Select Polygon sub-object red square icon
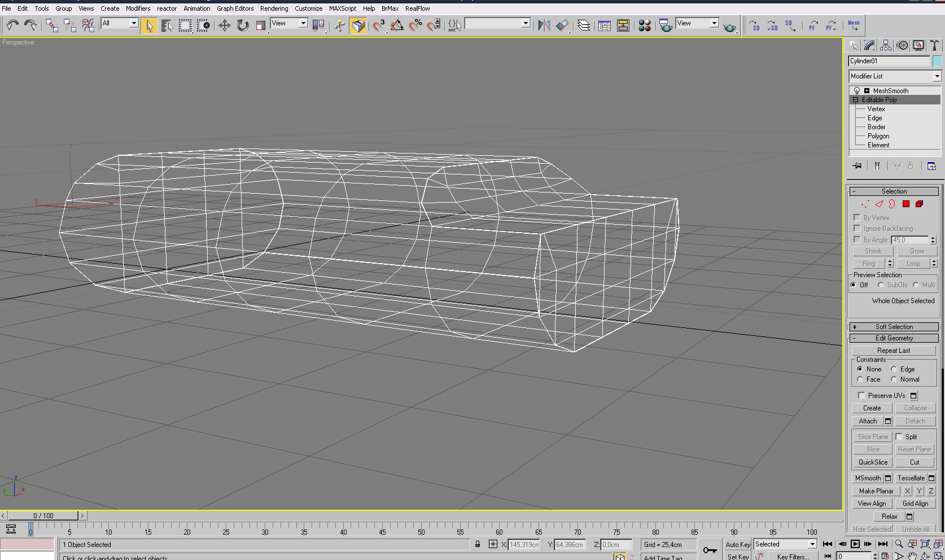945x560 pixels. [x=906, y=204]
